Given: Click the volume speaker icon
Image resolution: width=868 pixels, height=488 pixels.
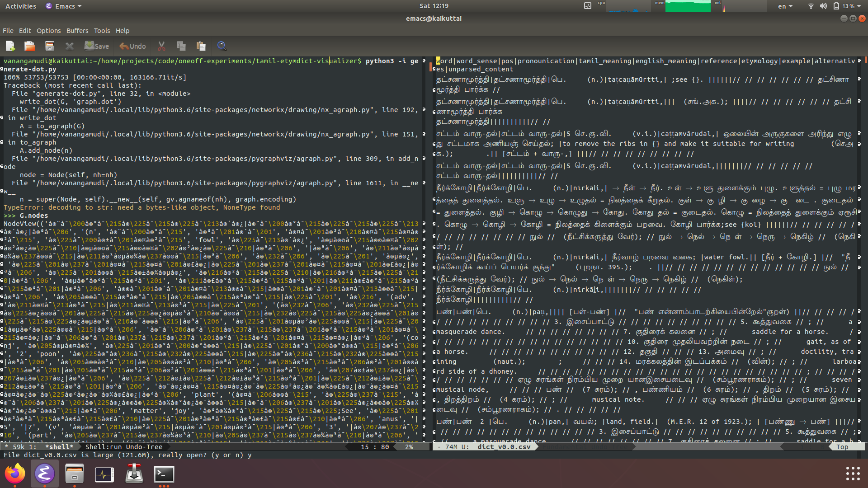Looking at the screenshot, I should click(x=823, y=6).
